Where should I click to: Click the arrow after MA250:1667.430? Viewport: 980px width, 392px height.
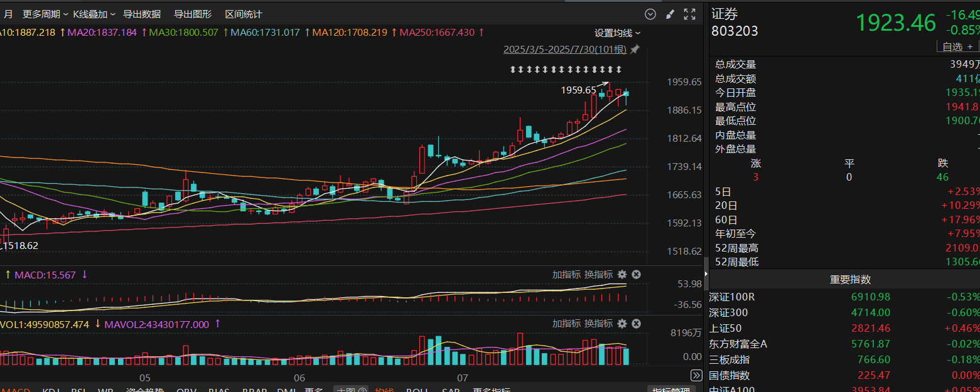pyautogui.click(x=482, y=32)
